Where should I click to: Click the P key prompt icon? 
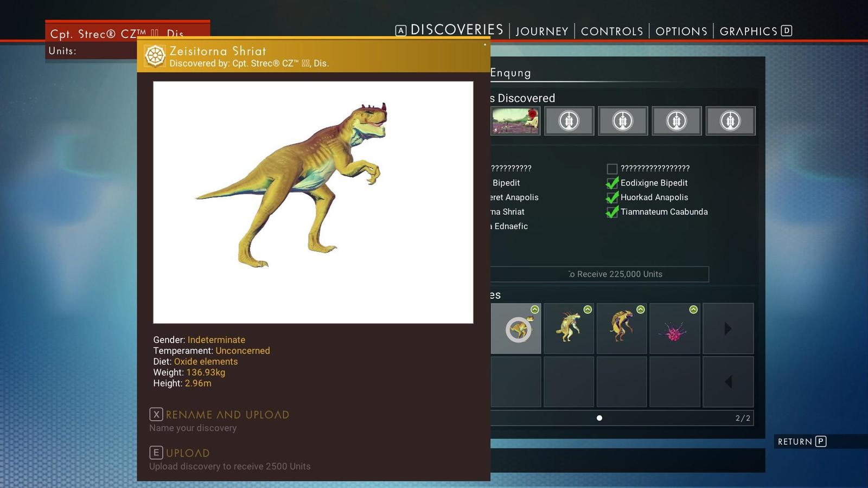click(x=821, y=441)
